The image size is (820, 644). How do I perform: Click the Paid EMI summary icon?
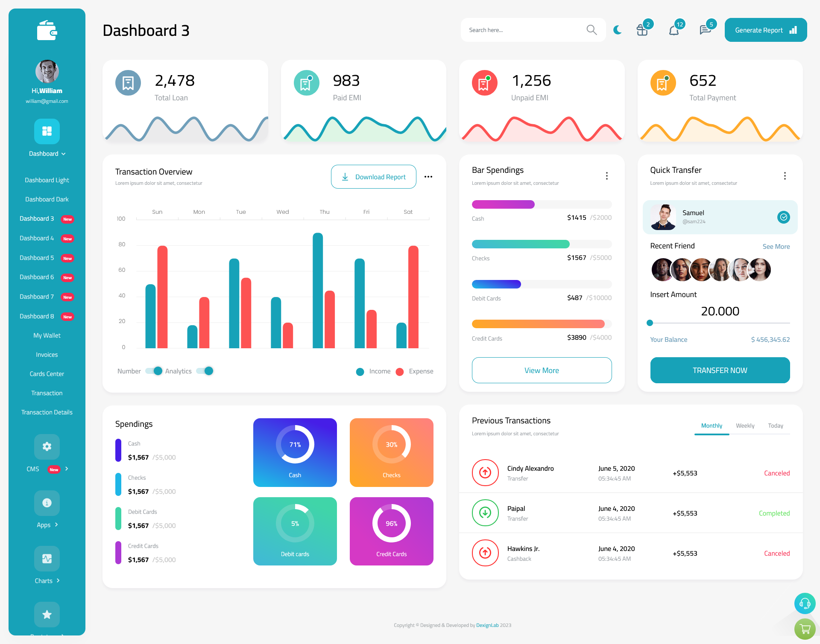tap(305, 82)
